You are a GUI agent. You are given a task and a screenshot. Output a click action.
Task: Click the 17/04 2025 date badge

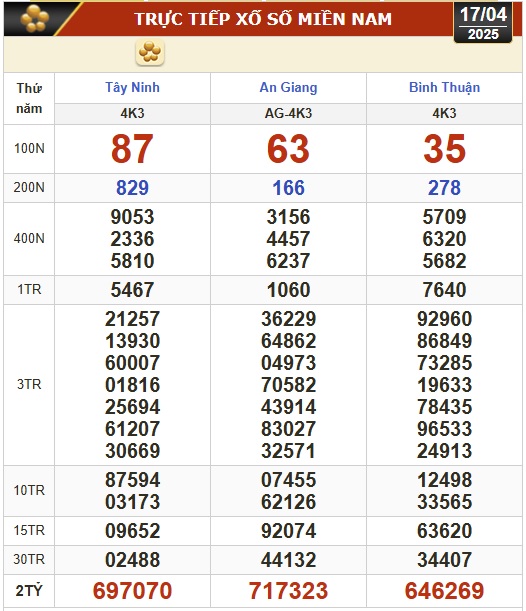click(x=483, y=23)
